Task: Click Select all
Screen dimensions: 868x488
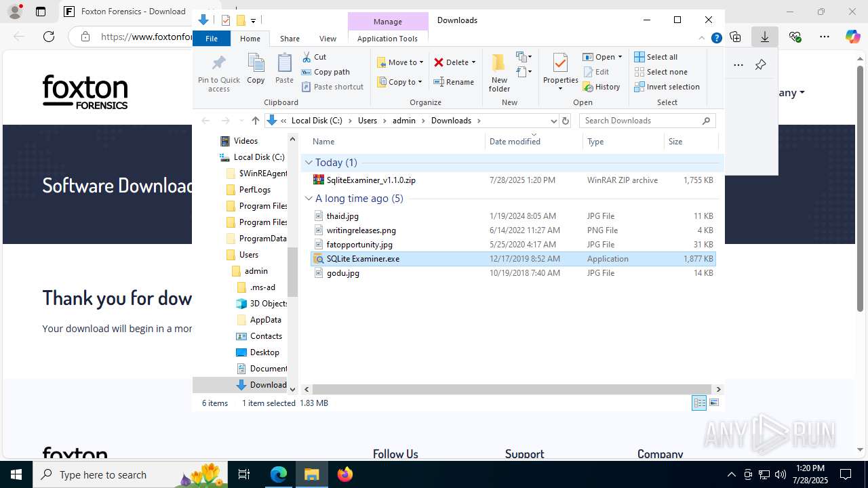Action: (x=656, y=57)
